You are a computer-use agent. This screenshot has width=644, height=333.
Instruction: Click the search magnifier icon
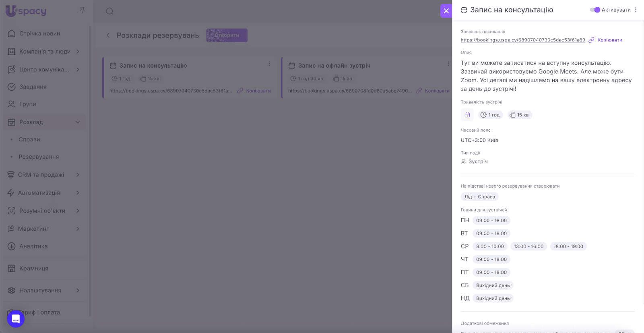pos(109,11)
